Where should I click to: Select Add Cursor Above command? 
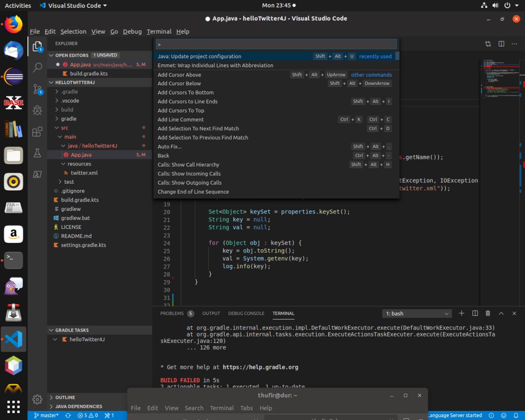click(x=276, y=74)
